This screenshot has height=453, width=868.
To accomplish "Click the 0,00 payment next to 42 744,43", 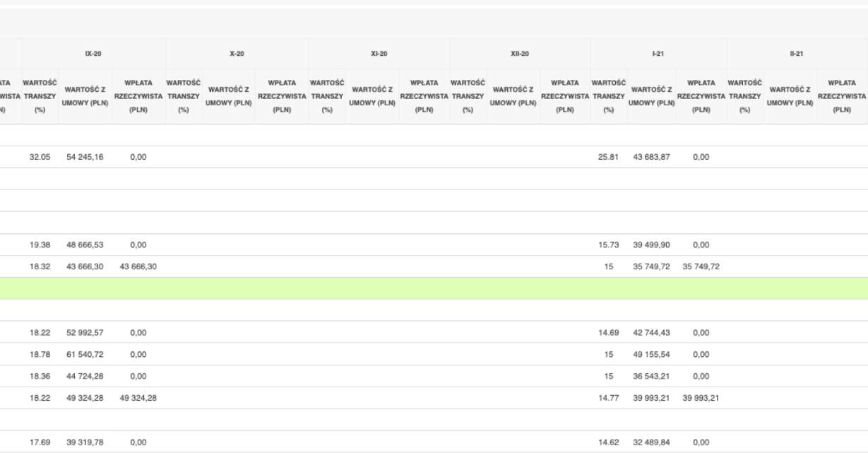I will [701, 332].
